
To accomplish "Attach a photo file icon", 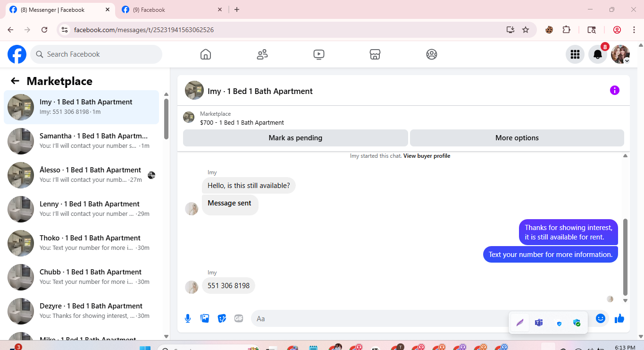I will [205, 318].
